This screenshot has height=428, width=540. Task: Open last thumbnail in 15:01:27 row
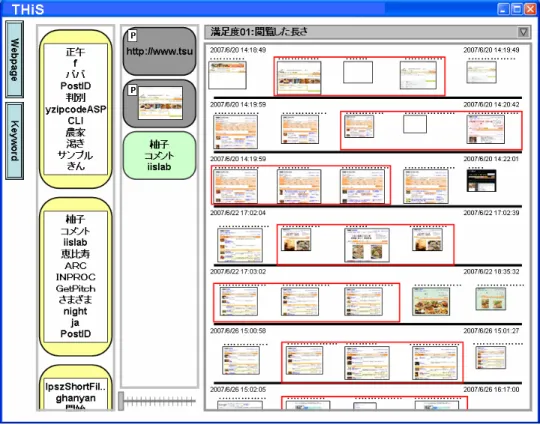coord(491,357)
